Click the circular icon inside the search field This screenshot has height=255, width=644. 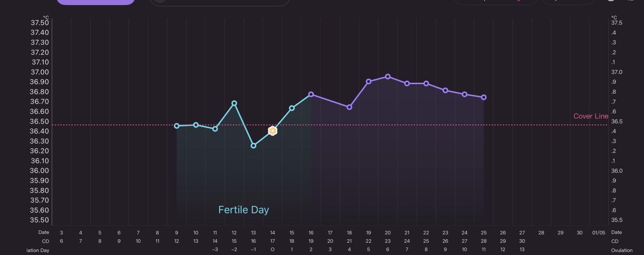pyautogui.click(x=159, y=1)
